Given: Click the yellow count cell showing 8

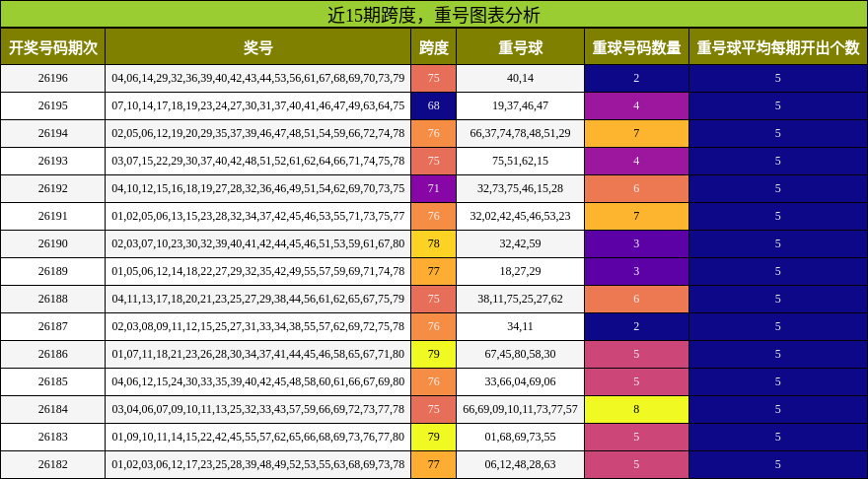Looking at the screenshot, I should pos(636,410).
